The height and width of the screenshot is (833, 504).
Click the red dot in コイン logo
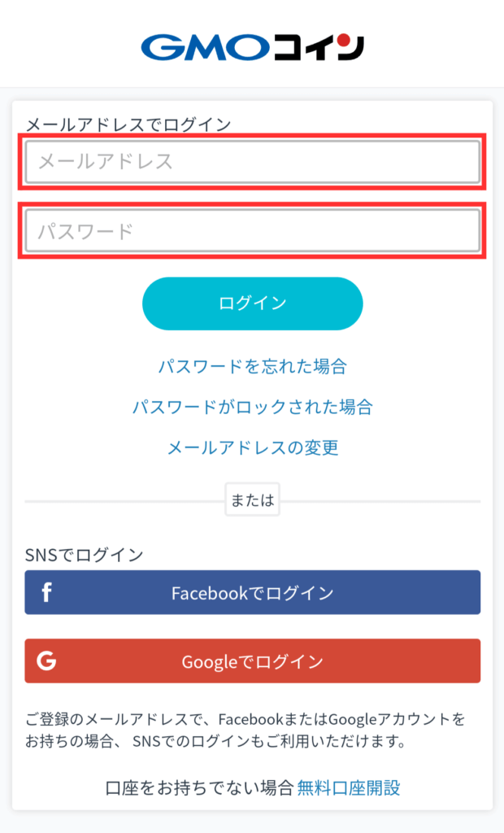pyautogui.click(x=344, y=40)
